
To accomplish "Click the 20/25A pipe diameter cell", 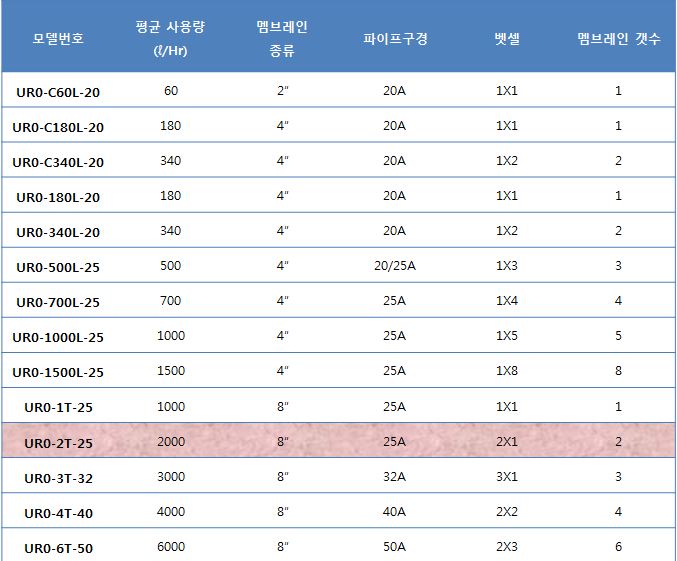I will coord(394,266).
